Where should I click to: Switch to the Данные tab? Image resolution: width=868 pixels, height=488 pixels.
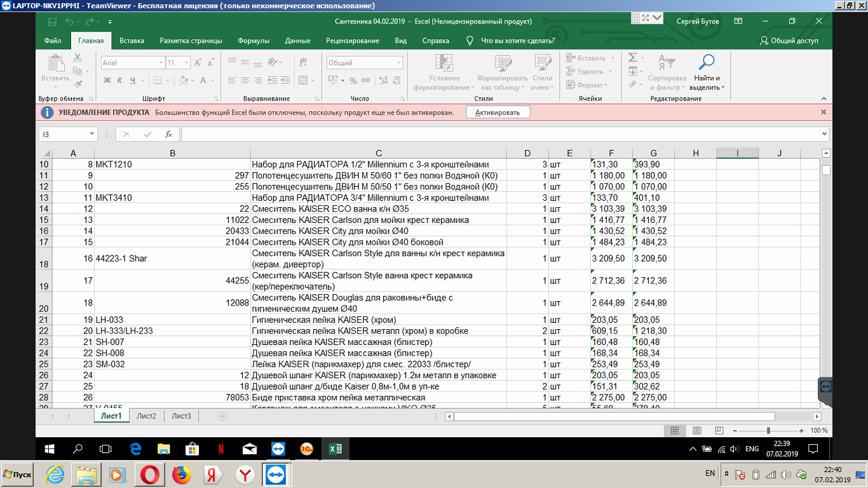(x=297, y=41)
